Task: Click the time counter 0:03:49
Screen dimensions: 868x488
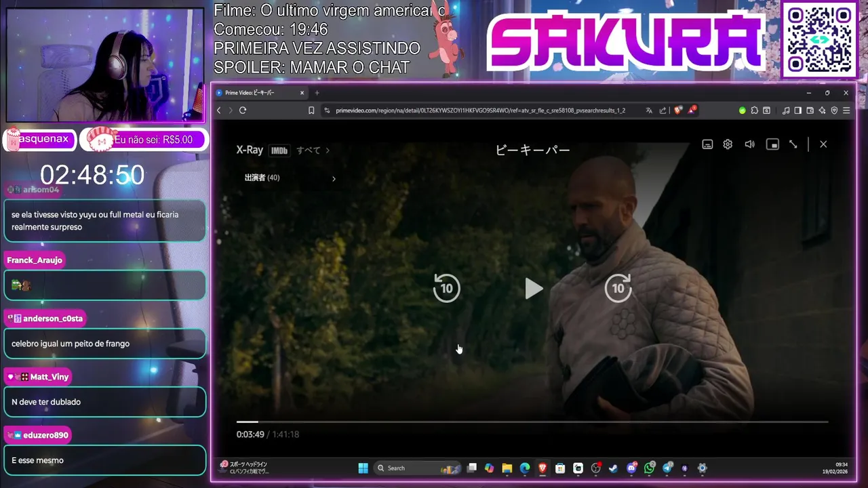Action: (x=250, y=434)
